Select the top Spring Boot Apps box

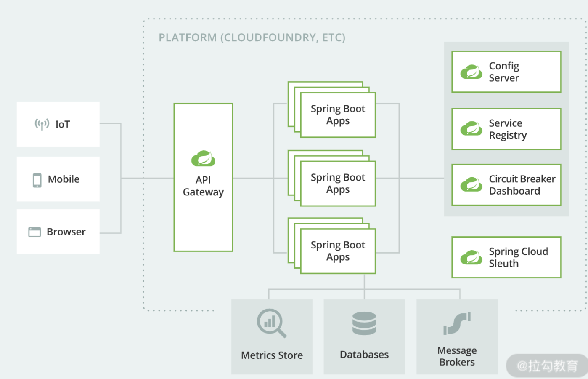point(338,115)
